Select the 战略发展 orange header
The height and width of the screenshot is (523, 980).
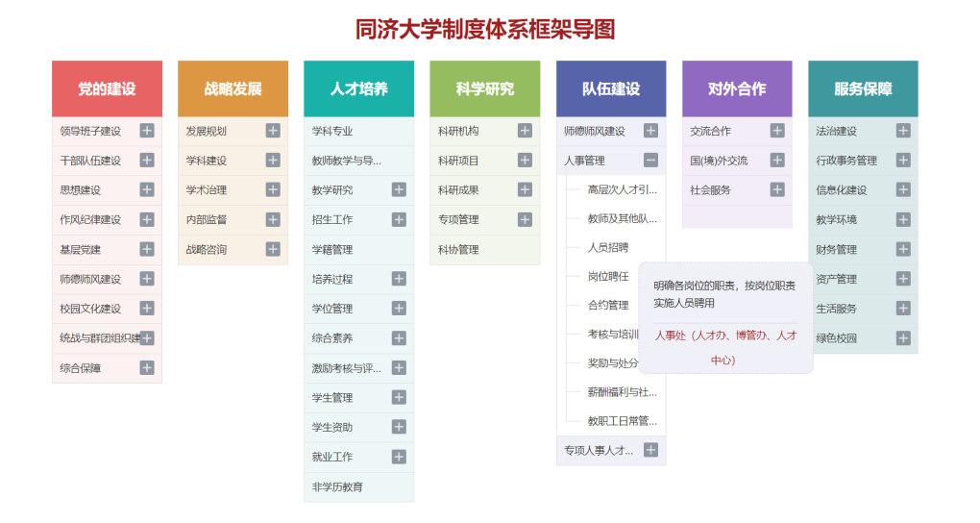[x=233, y=88]
